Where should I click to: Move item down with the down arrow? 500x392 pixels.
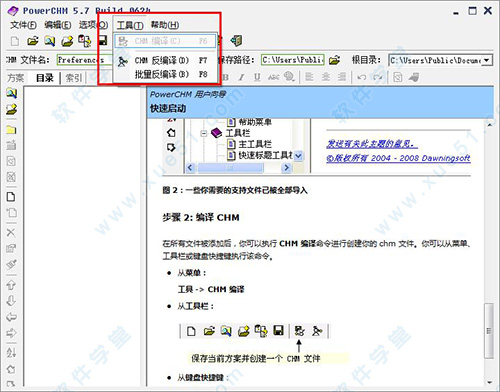[x=11, y=301]
